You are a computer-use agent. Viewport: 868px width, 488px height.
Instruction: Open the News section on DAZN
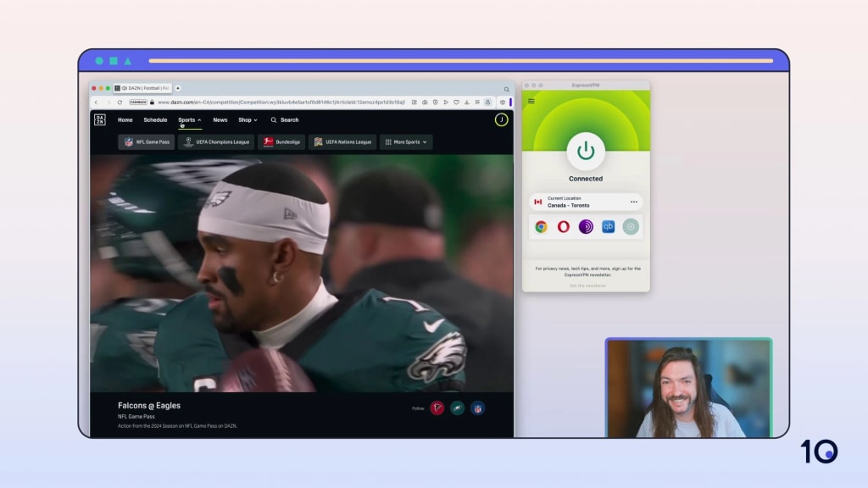click(x=220, y=120)
